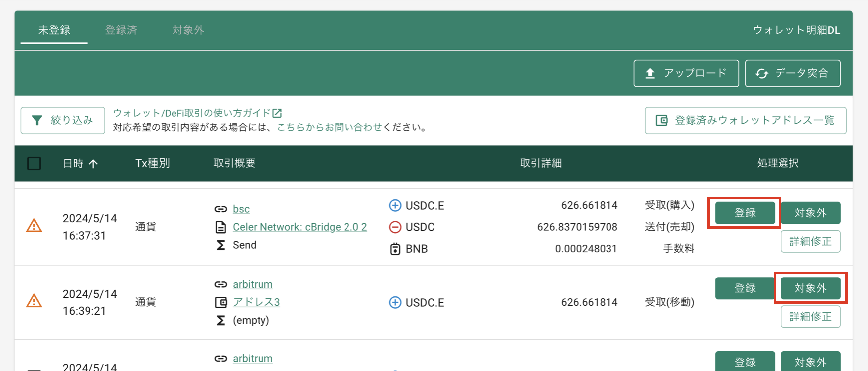The height and width of the screenshot is (371, 868).
Task: Click the red minus icon beside USDC
Action: click(x=395, y=227)
